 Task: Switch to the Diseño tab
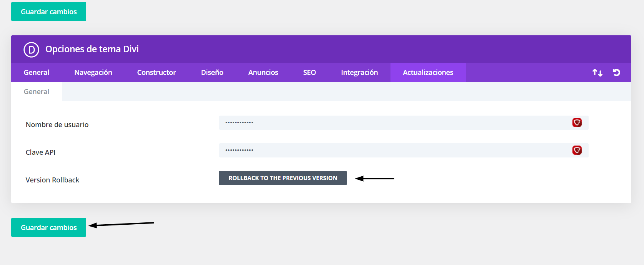212,73
